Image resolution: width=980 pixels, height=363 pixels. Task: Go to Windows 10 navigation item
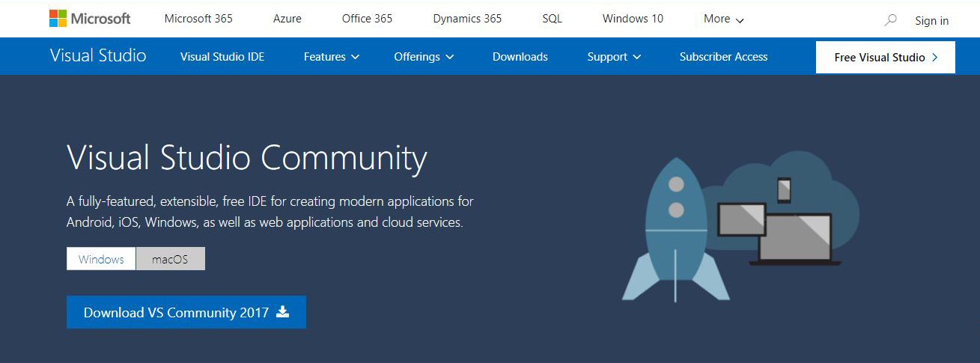click(x=633, y=19)
